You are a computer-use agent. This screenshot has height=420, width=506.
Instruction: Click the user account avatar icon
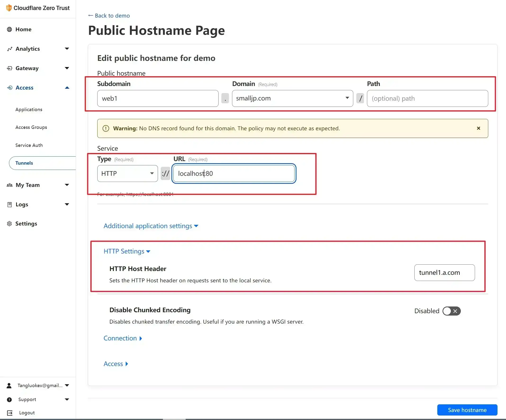pyautogui.click(x=9, y=385)
